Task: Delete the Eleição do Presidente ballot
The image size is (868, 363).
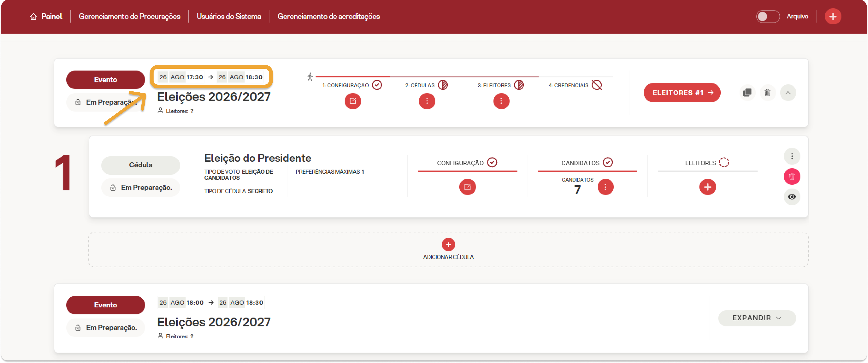Action: pyautogui.click(x=792, y=176)
